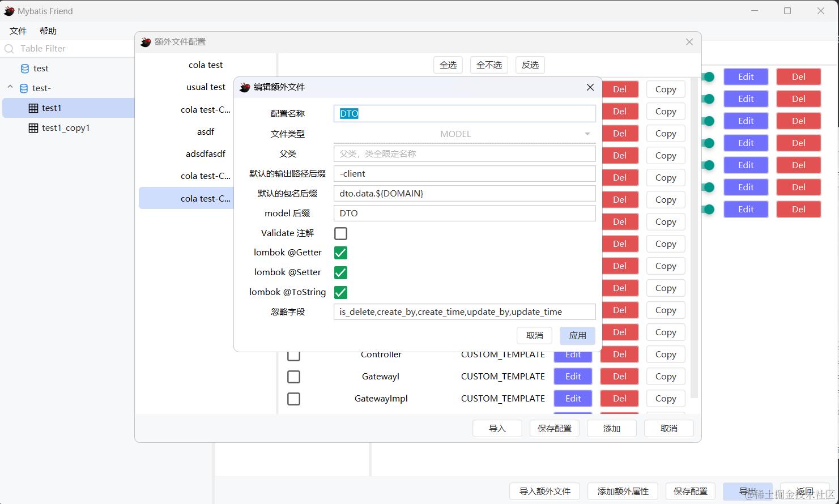Open the 帮助 menu
The height and width of the screenshot is (504, 839).
pos(48,31)
